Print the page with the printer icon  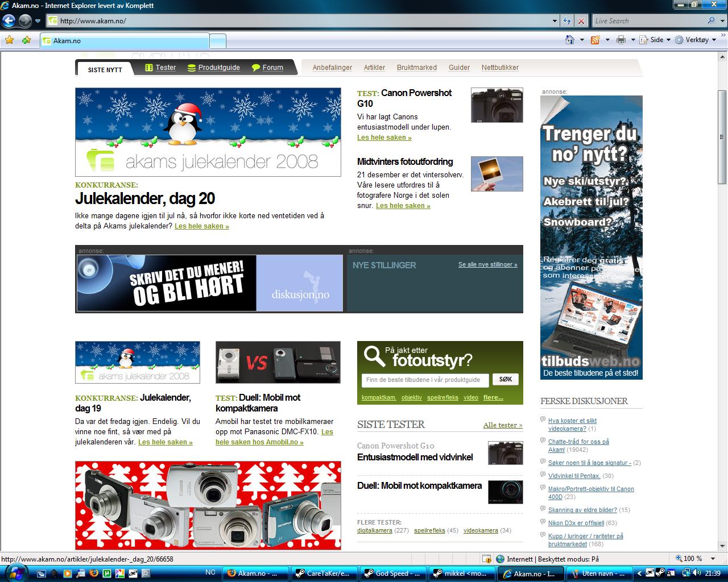coord(621,40)
